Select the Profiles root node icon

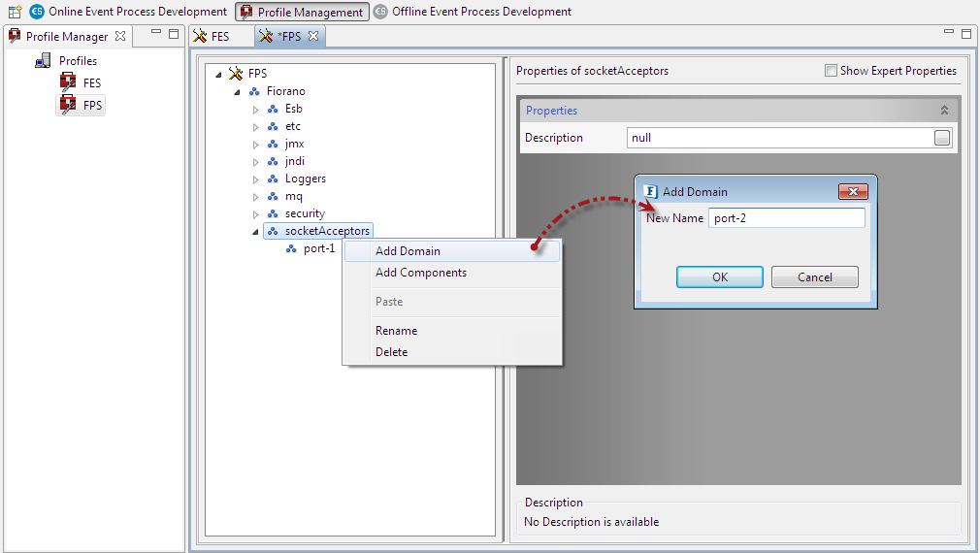tap(43, 60)
